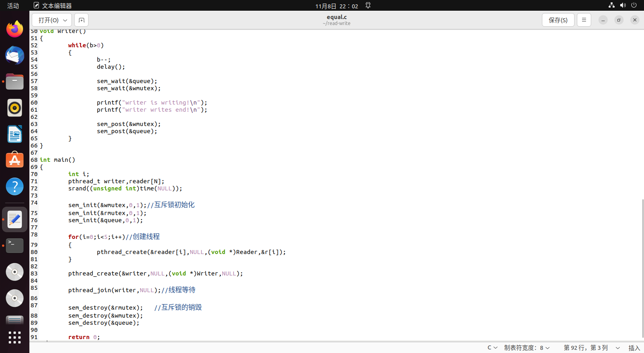Open notification bell in top bar
Viewport: 644px width, 353px height.
pos(368,6)
